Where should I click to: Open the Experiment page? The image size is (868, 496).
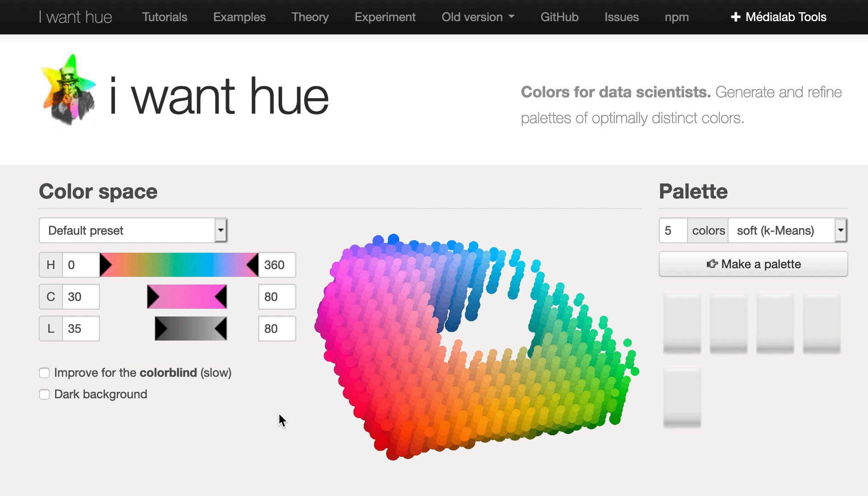tap(385, 17)
